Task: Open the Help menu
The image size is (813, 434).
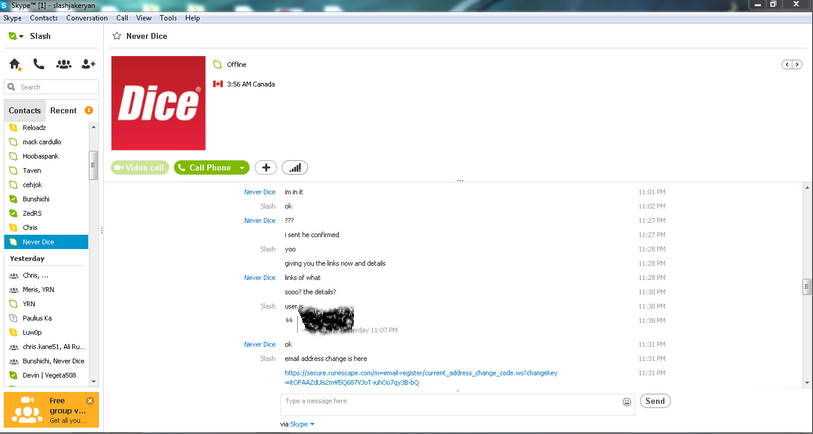Action: coord(192,18)
